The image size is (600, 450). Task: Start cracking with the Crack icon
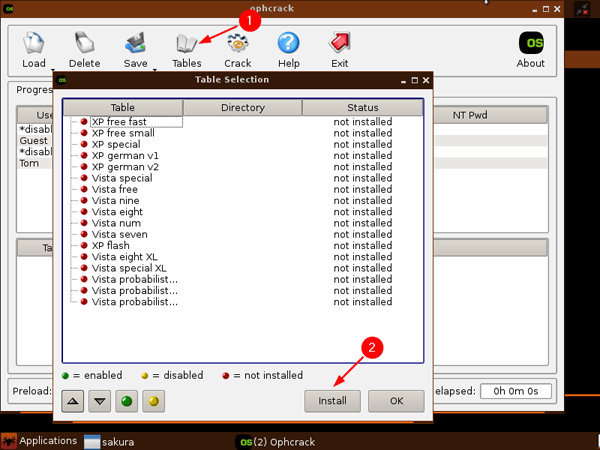click(237, 44)
